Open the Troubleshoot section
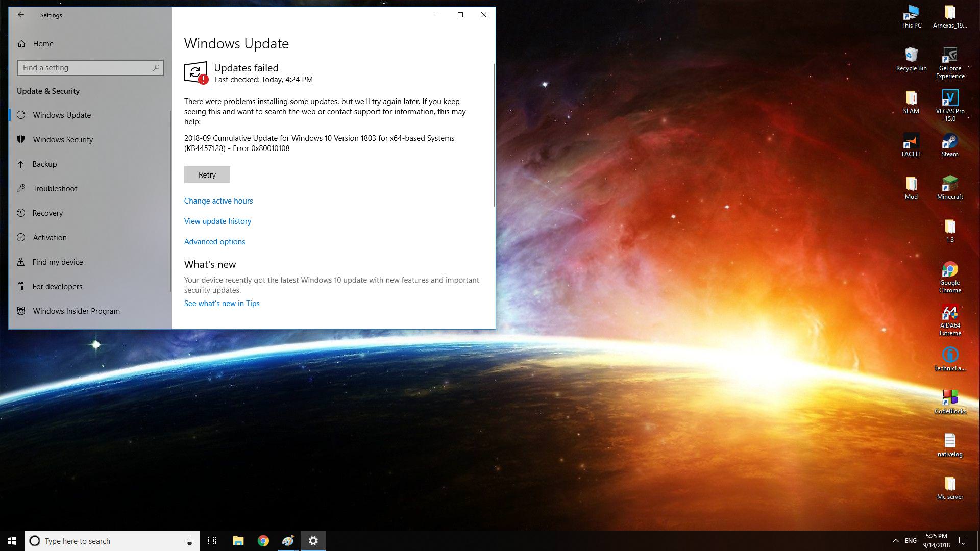This screenshot has width=980, height=551. click(90, 188)
